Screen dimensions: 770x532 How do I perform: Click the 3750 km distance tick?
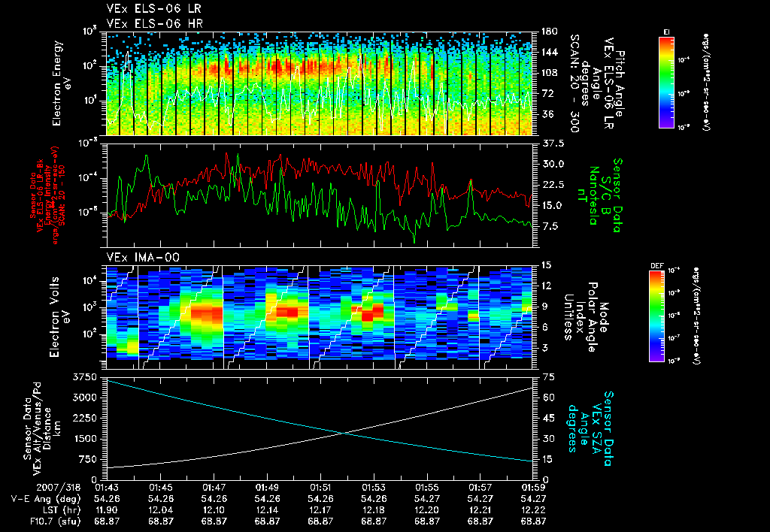click(86, 377)
